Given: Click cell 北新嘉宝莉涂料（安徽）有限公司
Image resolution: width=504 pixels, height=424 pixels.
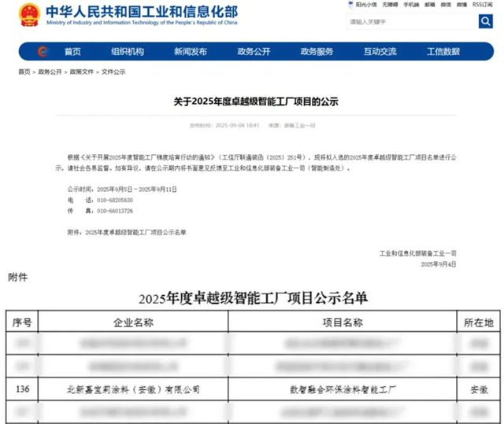Looking at the screenshot, I should click(133, 389).
